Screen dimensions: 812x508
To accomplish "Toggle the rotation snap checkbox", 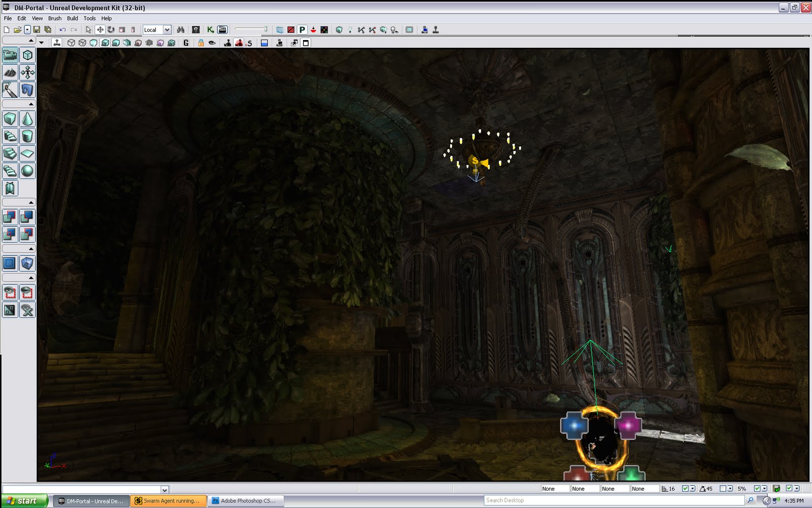I will (723, 489).
